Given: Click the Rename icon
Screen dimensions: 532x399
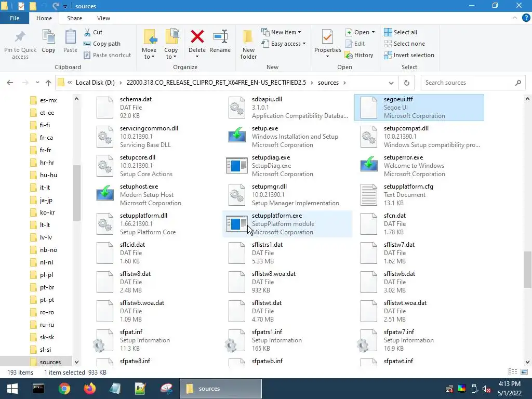Looking at the screenshot, I should pos(220,36).
